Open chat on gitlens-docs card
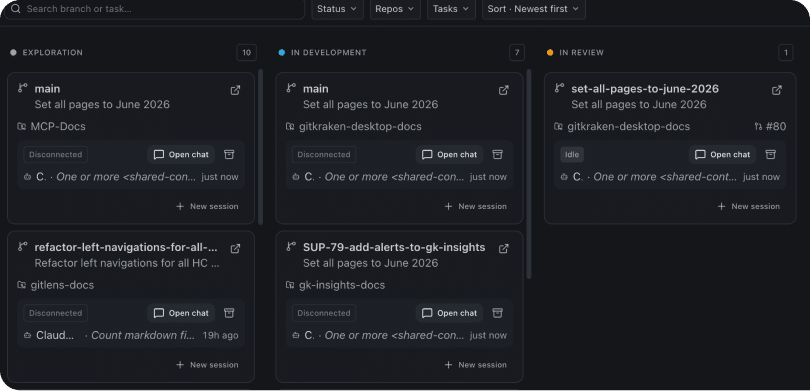810x391 pixels. pos(181,313)
